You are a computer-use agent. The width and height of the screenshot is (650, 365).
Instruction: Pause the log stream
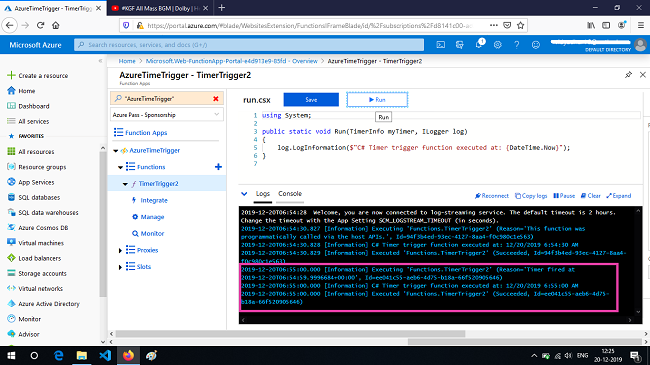pyautogui.click(x=564, y=196)
